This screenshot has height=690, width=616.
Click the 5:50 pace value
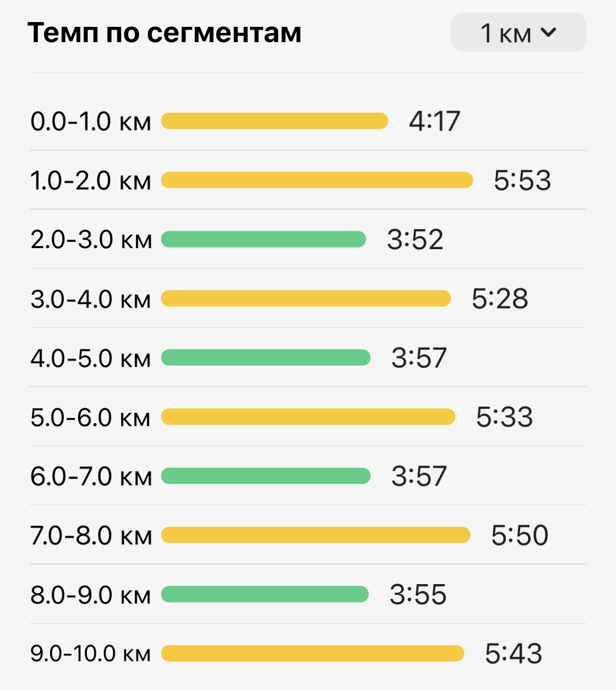click(520, 536)
